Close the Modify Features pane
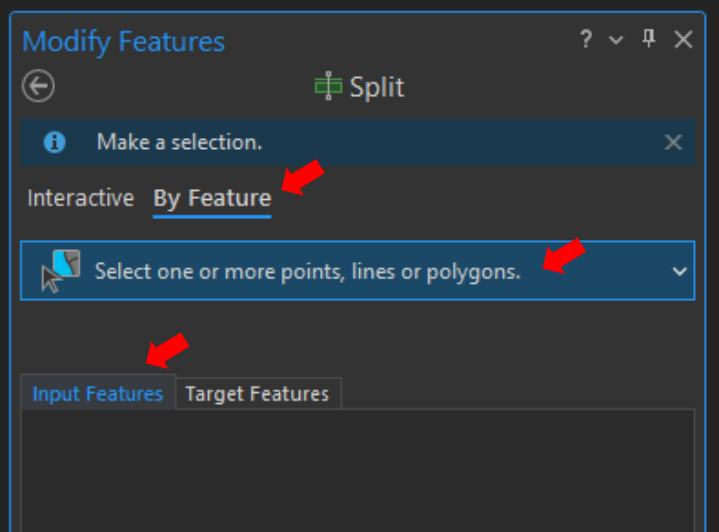The width and height of the screenshot is (719, 532). tap(683, 39)
